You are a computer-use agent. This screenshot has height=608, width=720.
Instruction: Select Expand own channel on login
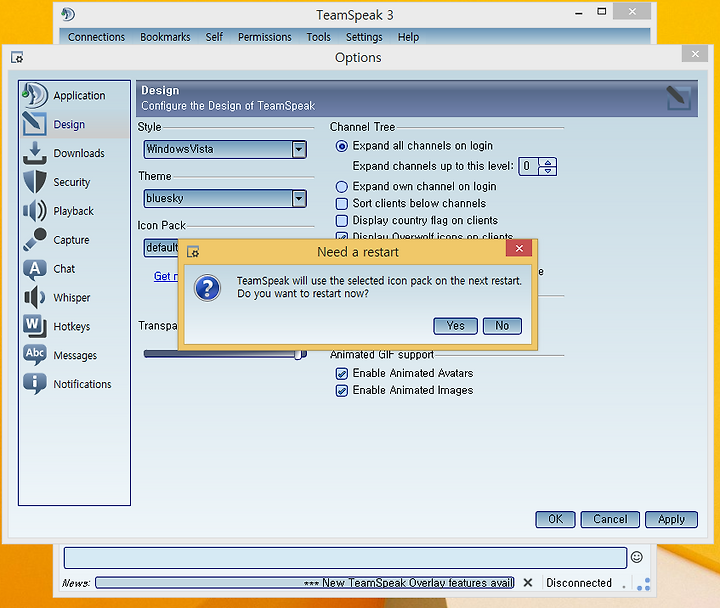point(342,186)
